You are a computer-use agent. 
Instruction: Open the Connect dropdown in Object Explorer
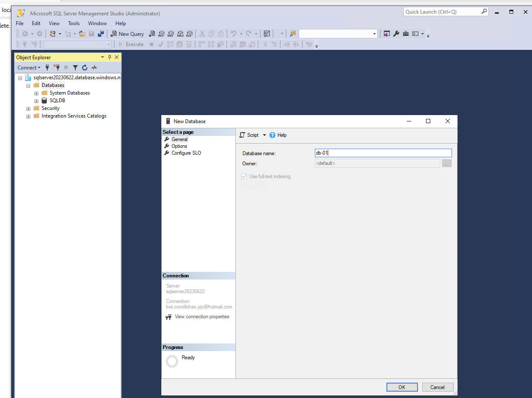coord(29,67)
